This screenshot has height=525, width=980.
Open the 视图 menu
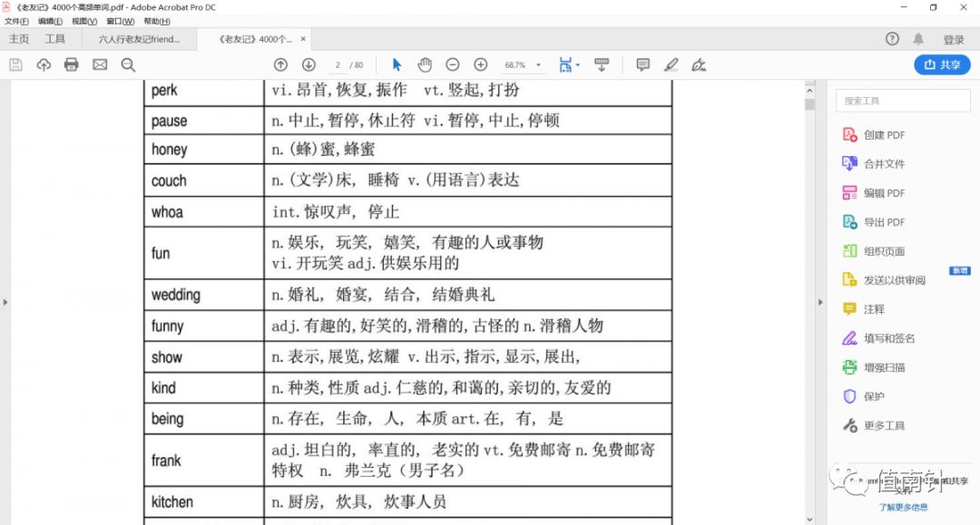point(84,21)
